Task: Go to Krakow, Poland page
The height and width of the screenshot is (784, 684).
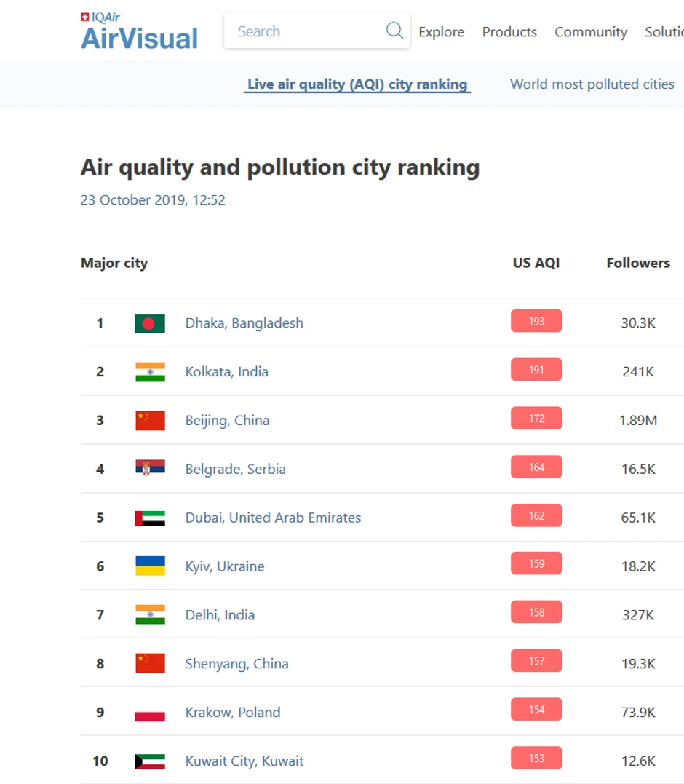Action: (x=232, y=712)
